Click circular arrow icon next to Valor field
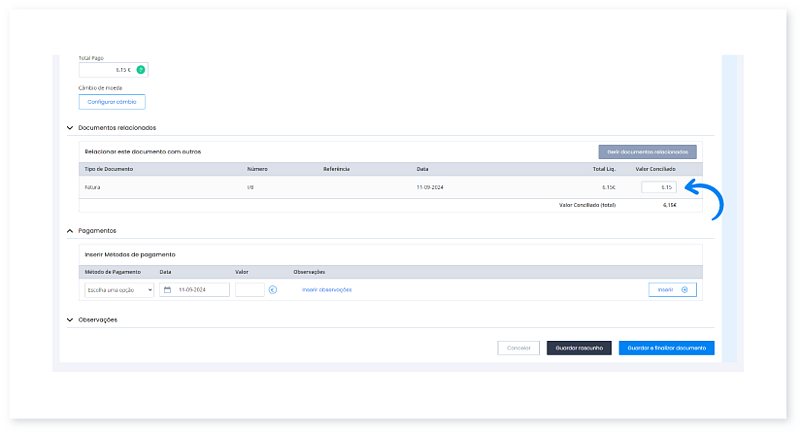The height and width of the screenshot is (433, 800). (x=272, y=290)
